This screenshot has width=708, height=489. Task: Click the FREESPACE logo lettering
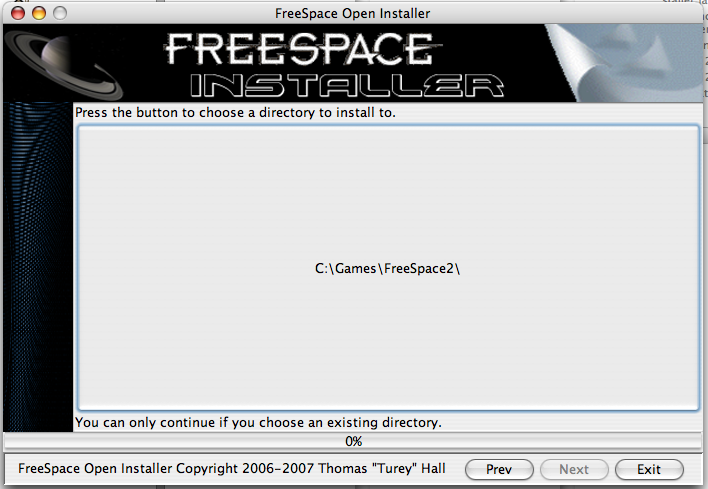point(302,49)
